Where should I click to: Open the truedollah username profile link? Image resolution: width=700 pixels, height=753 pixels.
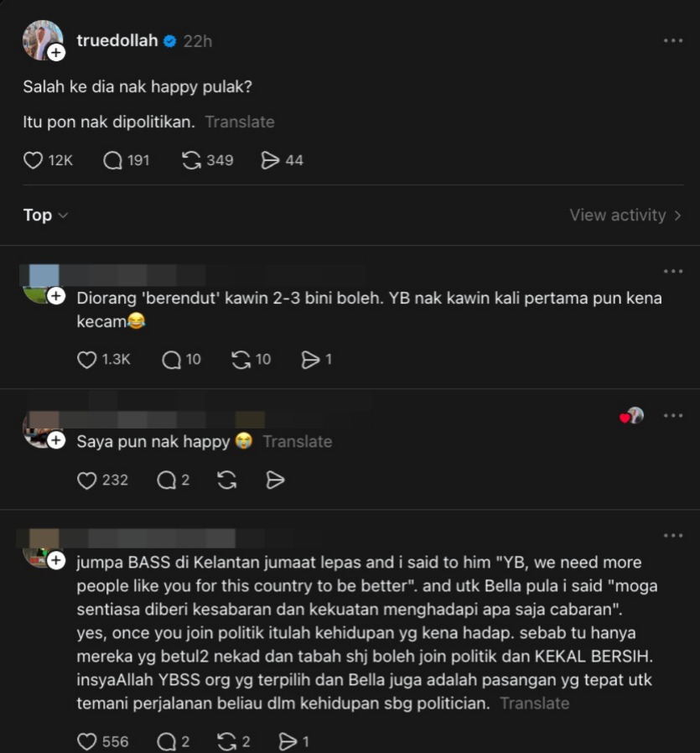[117, 40]
